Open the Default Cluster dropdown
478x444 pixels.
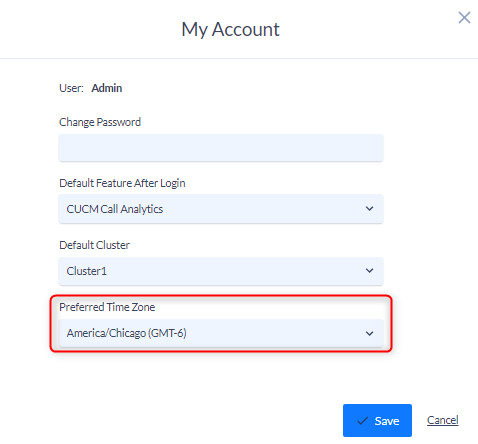[x=221, y=271]
